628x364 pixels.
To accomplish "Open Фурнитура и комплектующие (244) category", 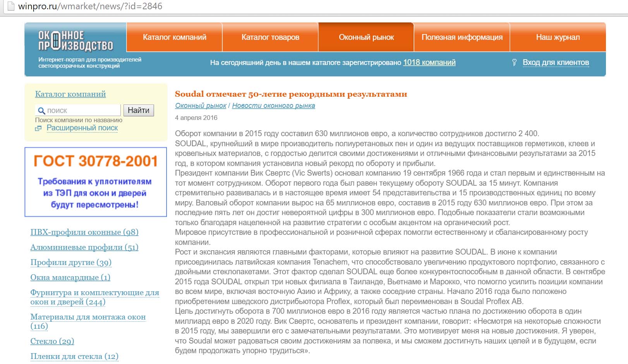I will (95, 297).
